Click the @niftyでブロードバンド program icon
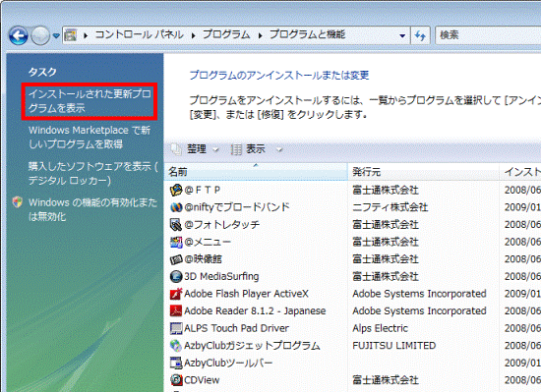Image resolution: width=541 pixels, height=392 pixels. pos(176,207)
